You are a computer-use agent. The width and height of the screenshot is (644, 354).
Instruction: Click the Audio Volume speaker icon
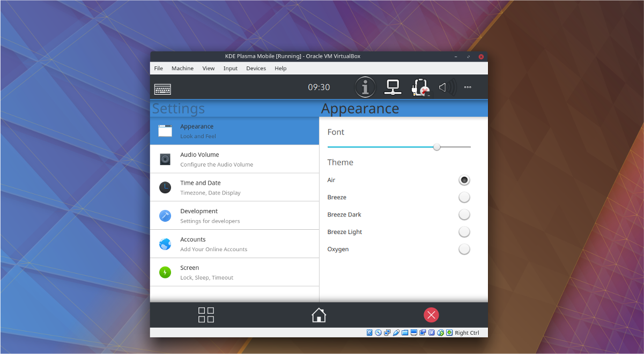click(165, 159)
